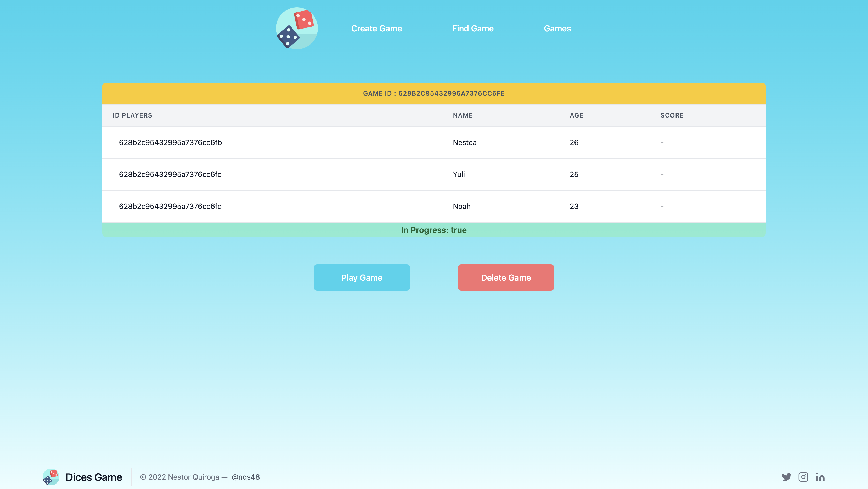Click the score dash in Nestea's row
The width and height of the screenshot is (868, 489).
662,143
